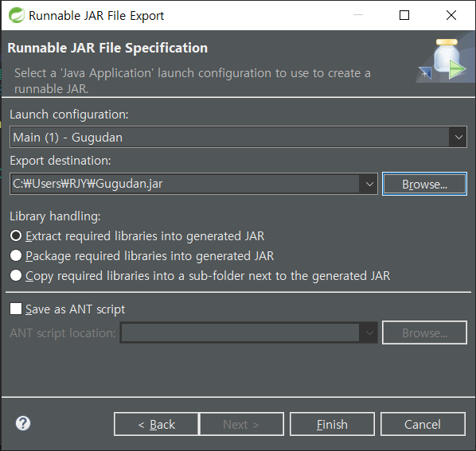Enable Save as ANT script checkbox
This screenshot has height=451, width=476.
(x=16, y=309)
